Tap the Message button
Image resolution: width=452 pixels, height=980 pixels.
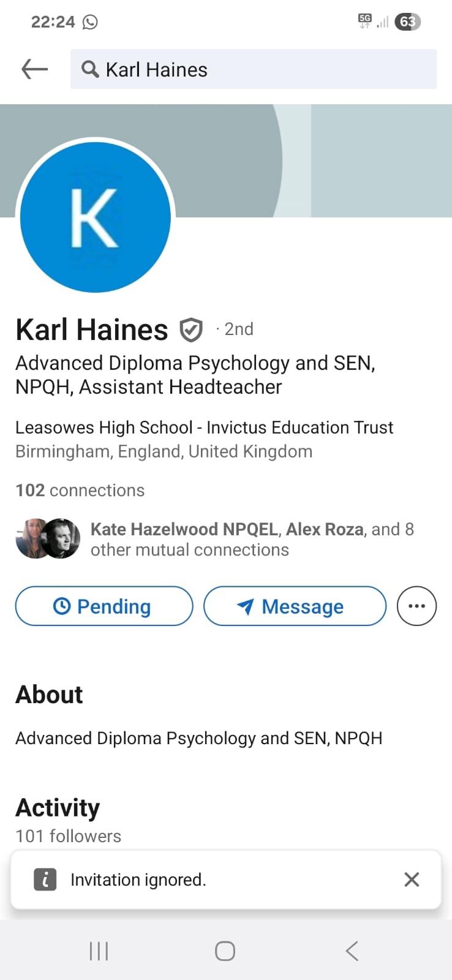tap(295, 606)
